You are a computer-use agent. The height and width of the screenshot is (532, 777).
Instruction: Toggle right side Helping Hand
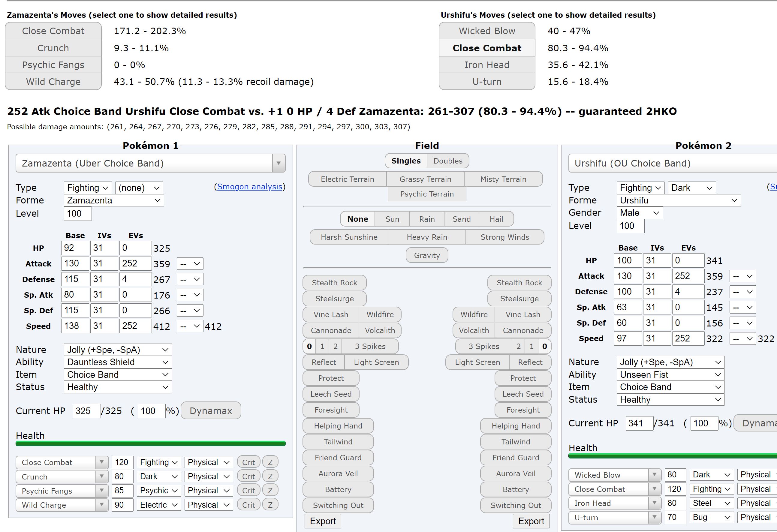coord(516,426)
